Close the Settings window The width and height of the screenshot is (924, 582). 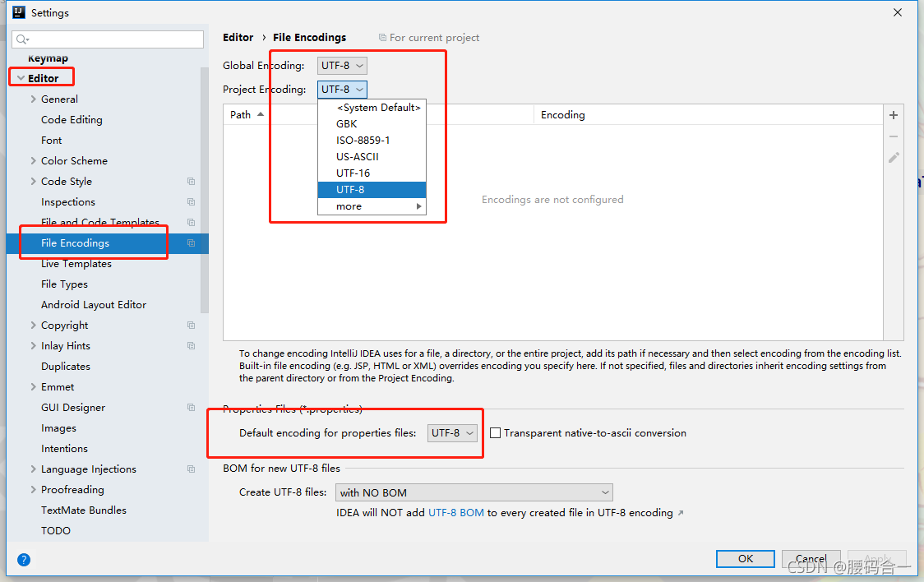(898, 12)
